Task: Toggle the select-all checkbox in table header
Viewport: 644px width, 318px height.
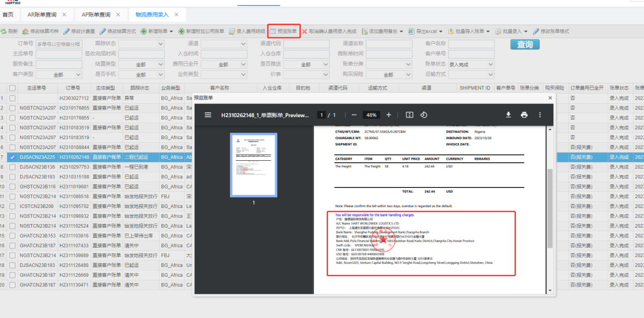Action: coord(12,88)
